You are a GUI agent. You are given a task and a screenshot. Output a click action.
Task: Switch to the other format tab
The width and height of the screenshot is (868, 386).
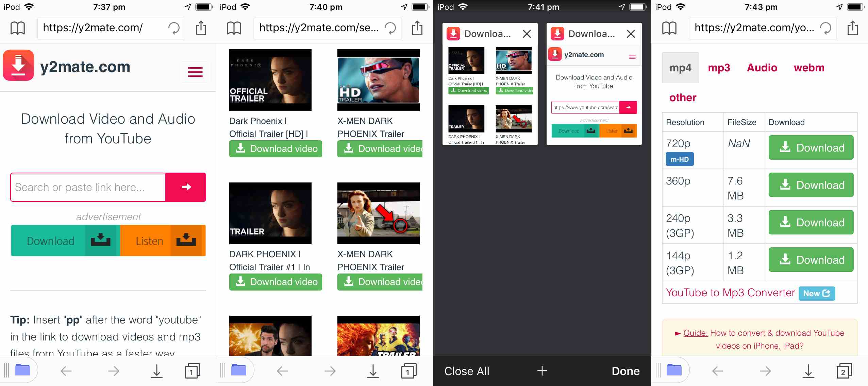coord(683,98)
